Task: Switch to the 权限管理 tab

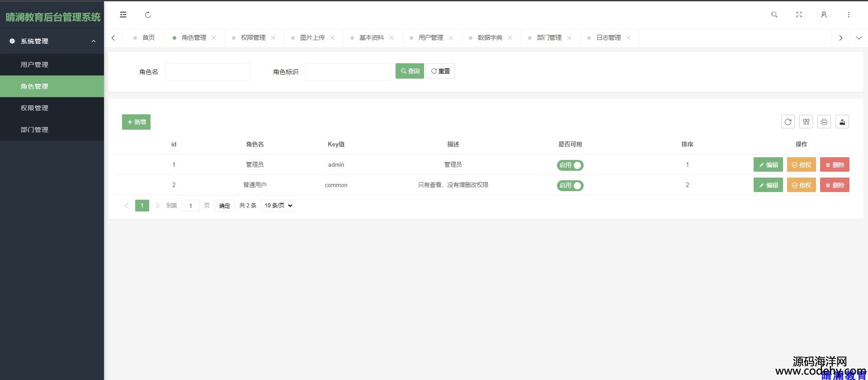Action: 253,38
